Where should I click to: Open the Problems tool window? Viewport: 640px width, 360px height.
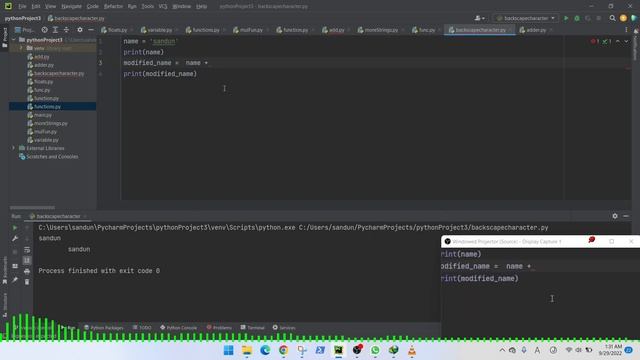point(219,328)
